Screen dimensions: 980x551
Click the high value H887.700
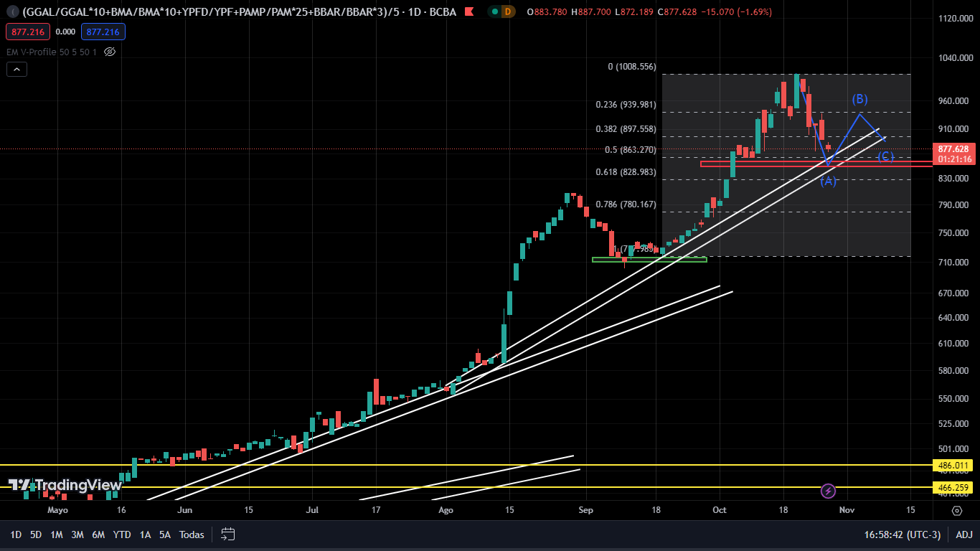click(591, 11)
